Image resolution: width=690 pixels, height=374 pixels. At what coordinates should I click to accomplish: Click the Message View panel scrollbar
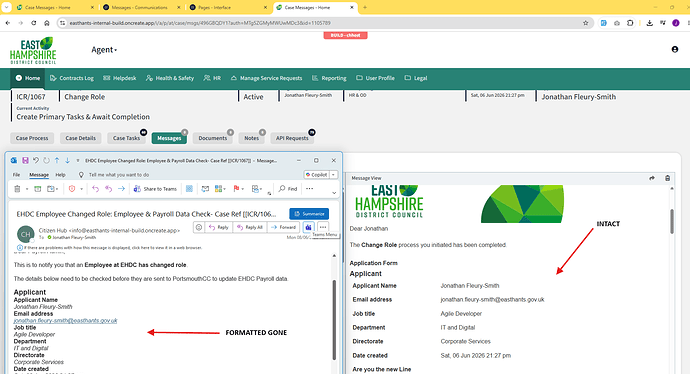[672, 221]
